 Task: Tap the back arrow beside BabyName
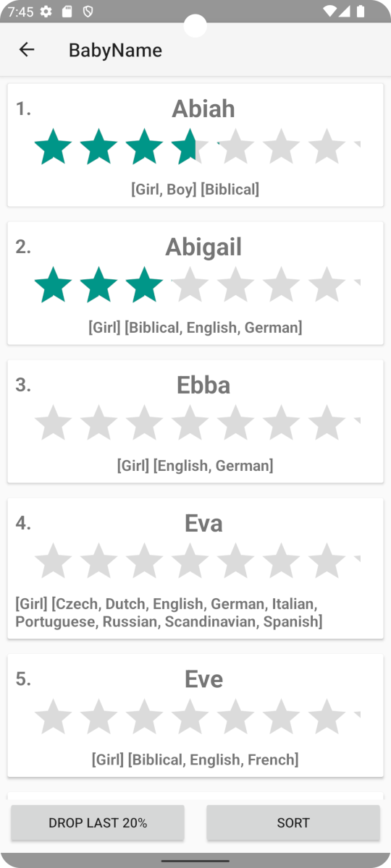coord(27,49)
